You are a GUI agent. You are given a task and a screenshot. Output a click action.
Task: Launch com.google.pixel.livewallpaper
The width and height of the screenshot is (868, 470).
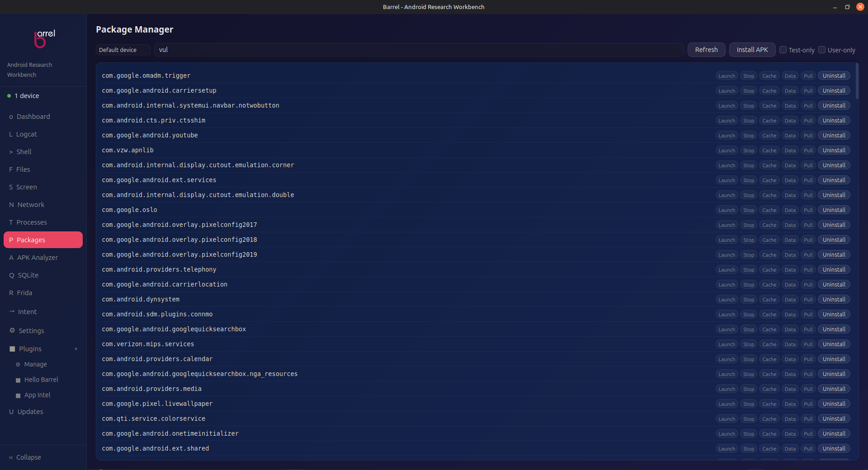tap(726, 404)
